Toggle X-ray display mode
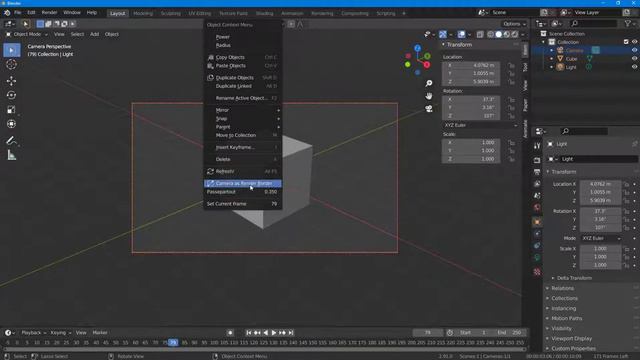The height and width of the screenshot is (360, 640). 480,34
